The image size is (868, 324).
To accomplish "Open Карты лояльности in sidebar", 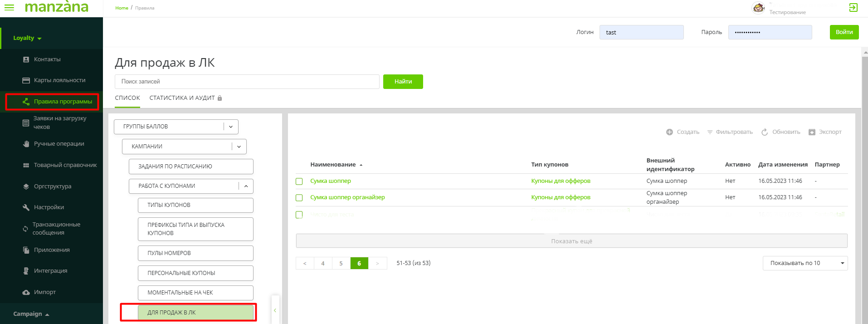I will (59, 80).
